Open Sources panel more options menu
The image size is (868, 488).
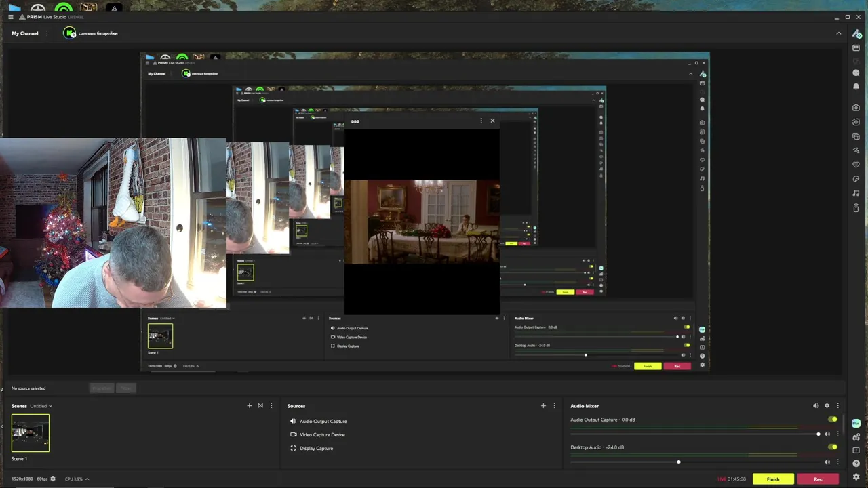(x=554, y=406)
